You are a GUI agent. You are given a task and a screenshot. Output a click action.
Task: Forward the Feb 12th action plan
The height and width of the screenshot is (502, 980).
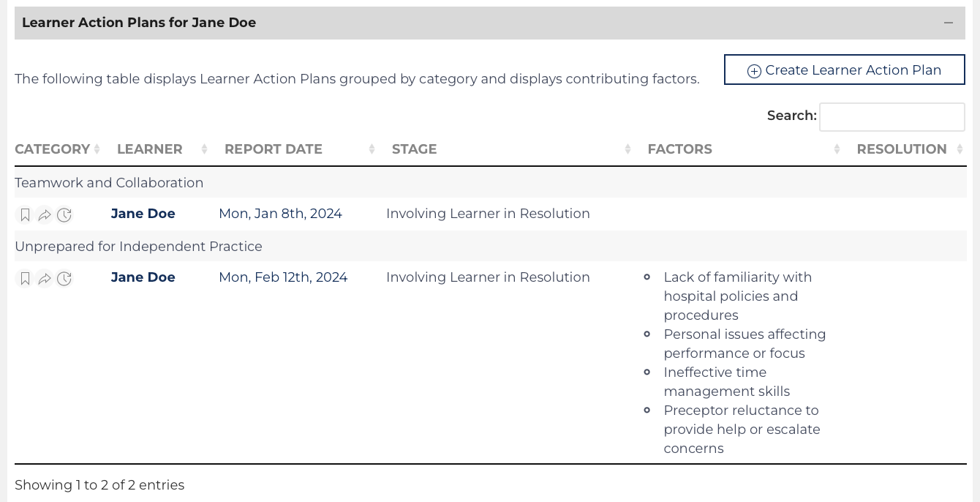pyautogui.click(x=44, y=279)
